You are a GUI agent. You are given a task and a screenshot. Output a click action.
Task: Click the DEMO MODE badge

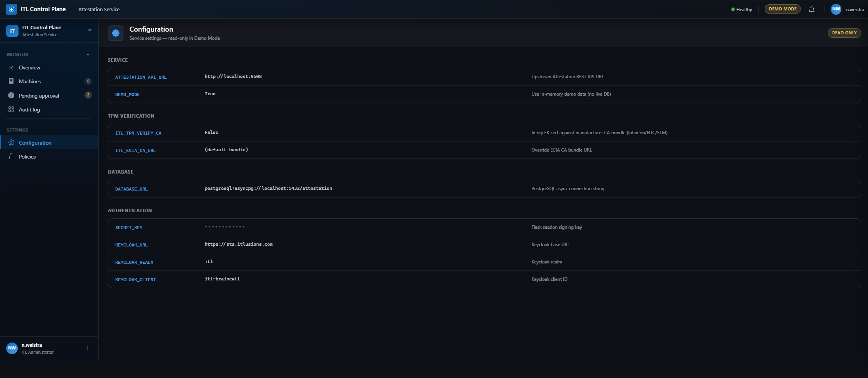pos(782,9)
